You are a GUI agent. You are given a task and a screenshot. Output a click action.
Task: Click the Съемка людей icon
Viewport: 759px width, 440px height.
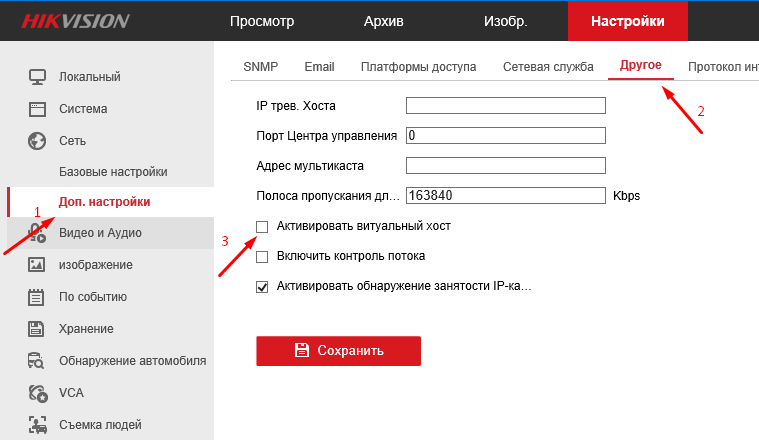(37, 424)
